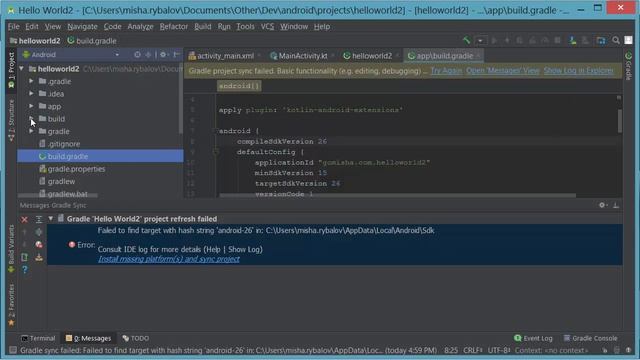
Task: Open the VCS menu
Action: click(267, 27)
